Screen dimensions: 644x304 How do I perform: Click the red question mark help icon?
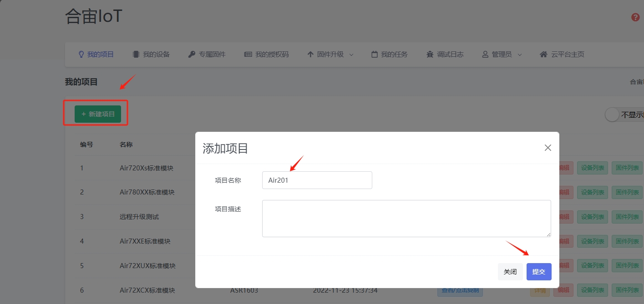[635, 17]
